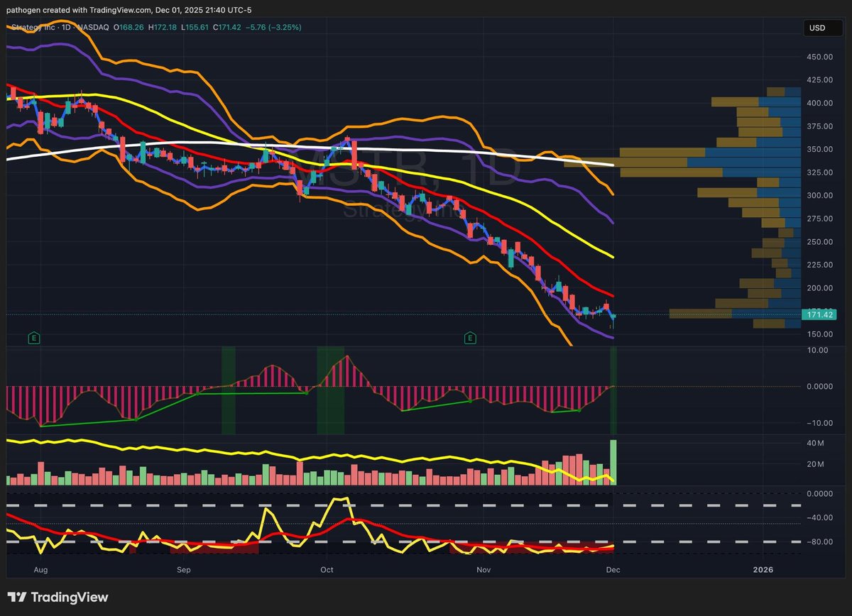Open symbol search by clicking Strategy Inc
The height and width of the screenshot is (616, 852).
click(x=32, y=28)
